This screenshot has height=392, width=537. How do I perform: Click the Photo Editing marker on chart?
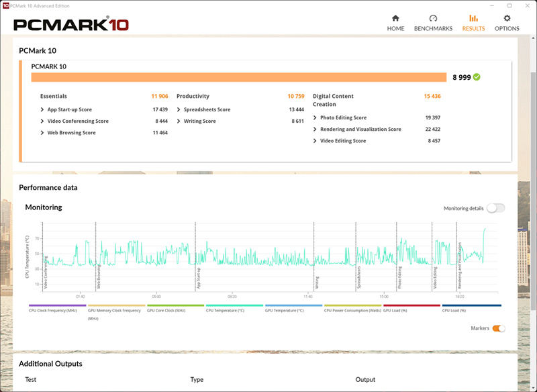tap(399, 278)
